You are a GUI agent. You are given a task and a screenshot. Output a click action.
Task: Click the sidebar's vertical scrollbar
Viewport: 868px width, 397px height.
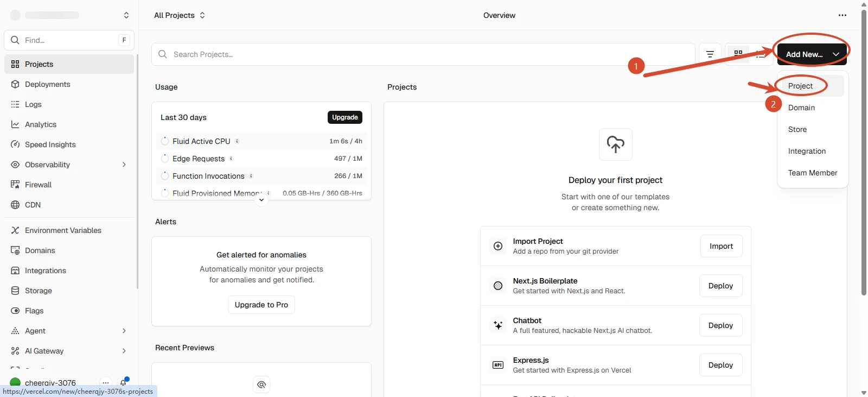point(137,171)
